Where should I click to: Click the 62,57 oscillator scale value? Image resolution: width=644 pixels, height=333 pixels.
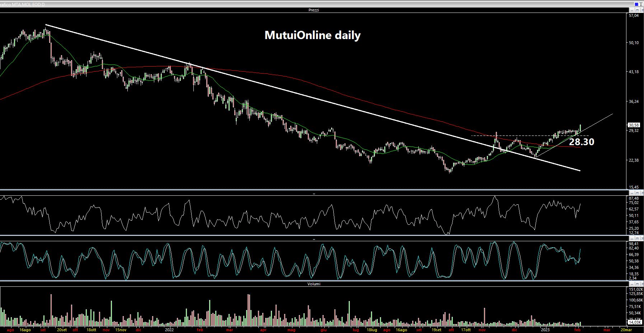pyautogui.click(x=634, y=209)
